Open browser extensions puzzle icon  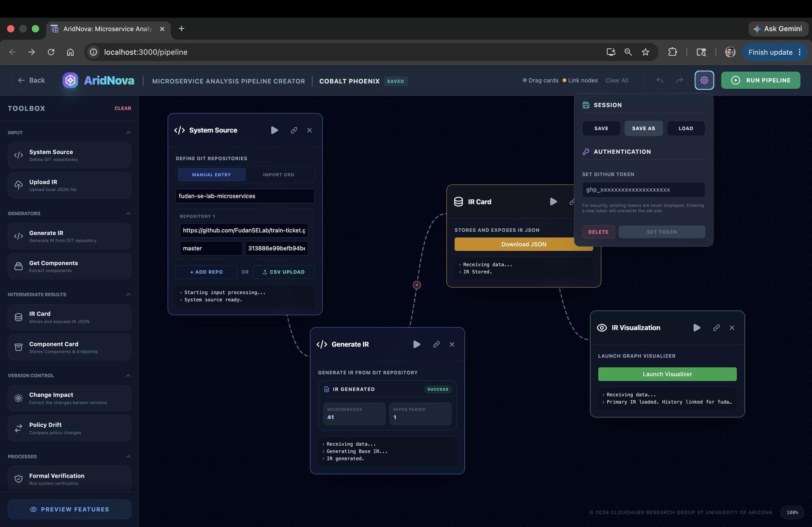pyautogui.click(x=672, y=52)
